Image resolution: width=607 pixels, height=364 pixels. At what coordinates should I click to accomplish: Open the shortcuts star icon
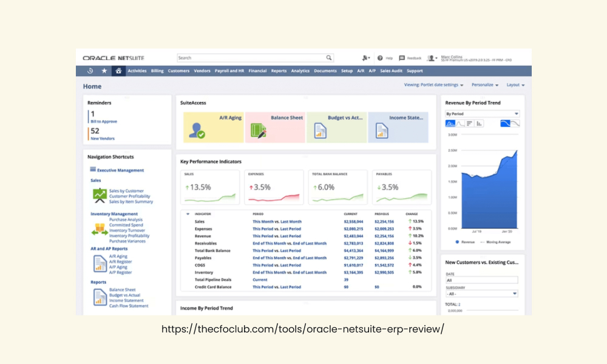(x=104, y=71)
